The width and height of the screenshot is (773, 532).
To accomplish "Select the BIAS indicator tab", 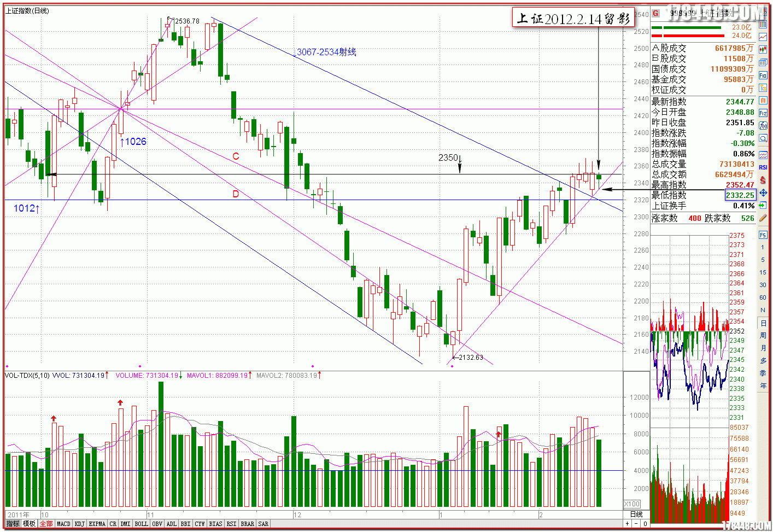I will (x=216, y=524).
